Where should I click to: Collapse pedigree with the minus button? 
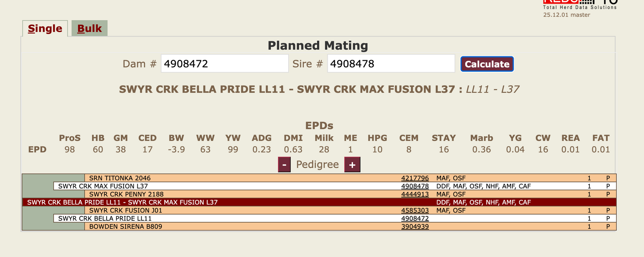pyautogui.click(x=284, y=165)
